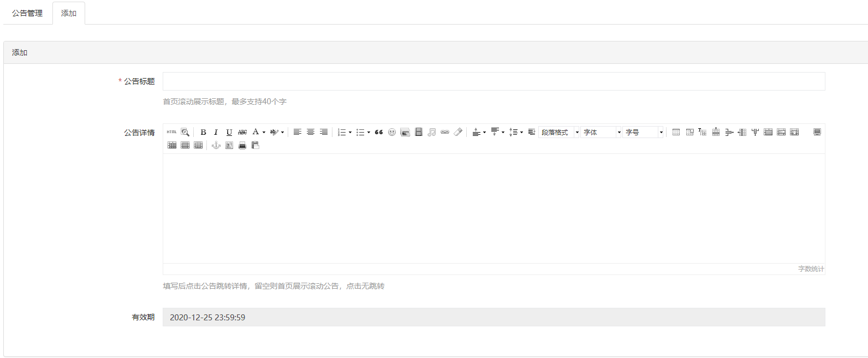Apply strikethrough ABC formatting
Screen dimensions: 868x358
point(242,132)
